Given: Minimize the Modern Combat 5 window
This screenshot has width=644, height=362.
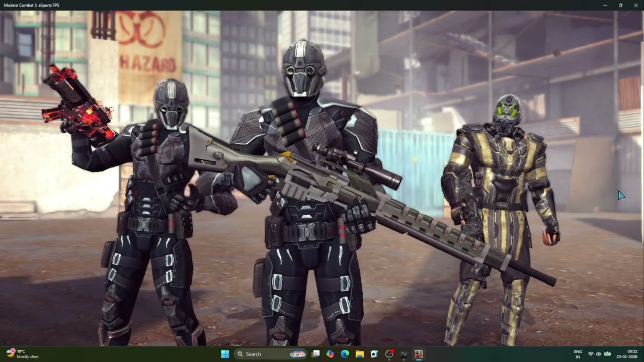Looking at the screenshot, I should coord(605,5).
